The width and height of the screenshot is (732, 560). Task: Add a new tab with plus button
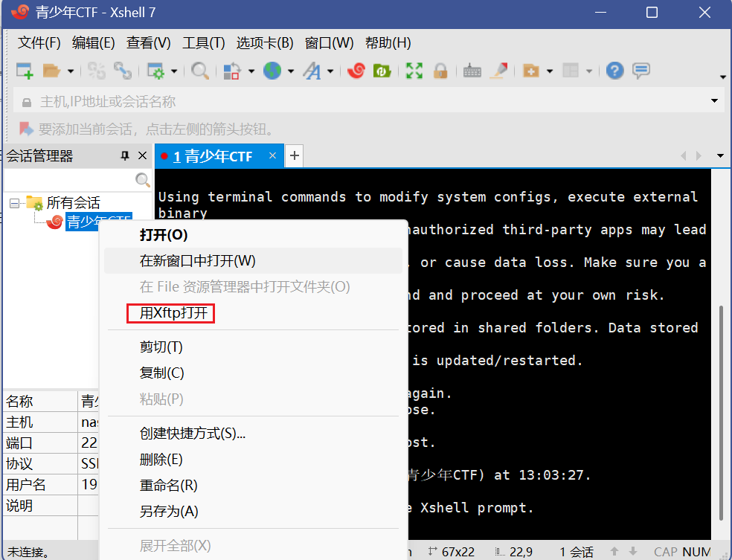pyautogui.click(x=295, y=155)
